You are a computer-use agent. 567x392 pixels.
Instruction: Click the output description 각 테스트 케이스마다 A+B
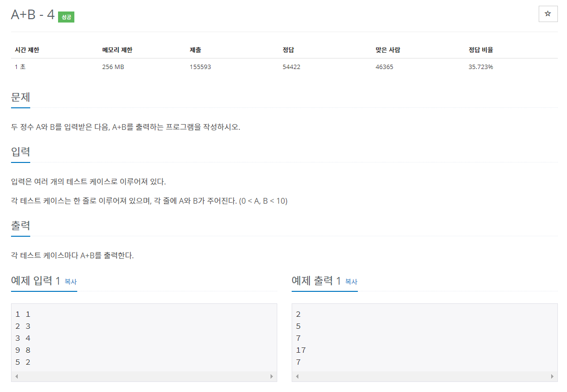[x=72, y=255]
